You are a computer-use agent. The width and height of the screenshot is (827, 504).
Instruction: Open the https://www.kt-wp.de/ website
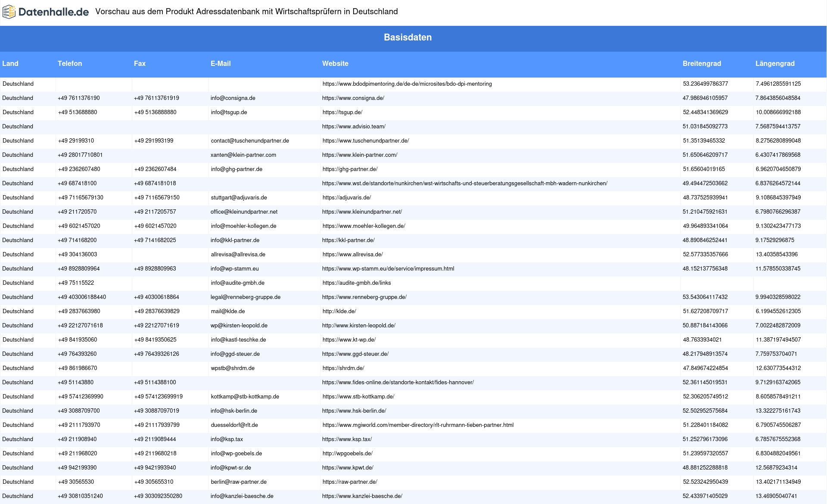point(349,340)
